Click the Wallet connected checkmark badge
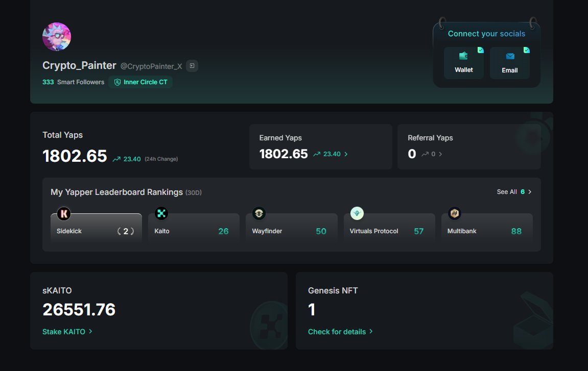The width and height of the screenshot is (588, 371). (480, 50)
